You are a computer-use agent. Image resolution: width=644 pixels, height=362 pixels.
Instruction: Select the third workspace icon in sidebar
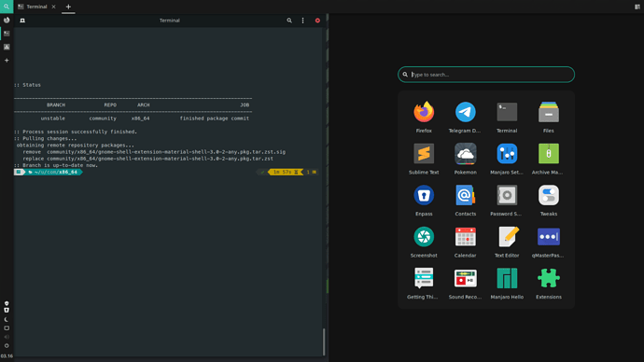pyautogui.click(x=7, y=47)
